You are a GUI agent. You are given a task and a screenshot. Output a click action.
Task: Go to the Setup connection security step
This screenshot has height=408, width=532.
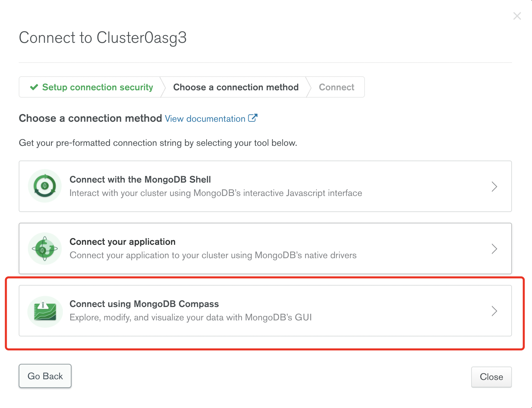click(91, 87)
